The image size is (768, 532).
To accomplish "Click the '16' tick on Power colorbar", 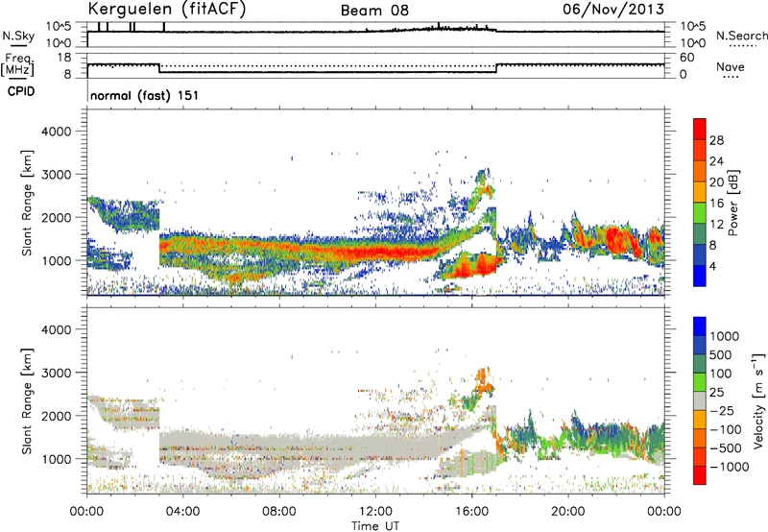I will 716,204.
